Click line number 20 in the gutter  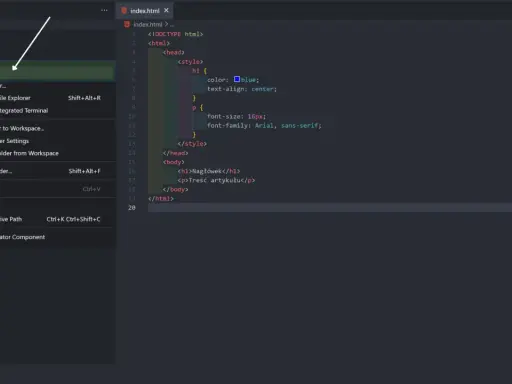(132, 208)
